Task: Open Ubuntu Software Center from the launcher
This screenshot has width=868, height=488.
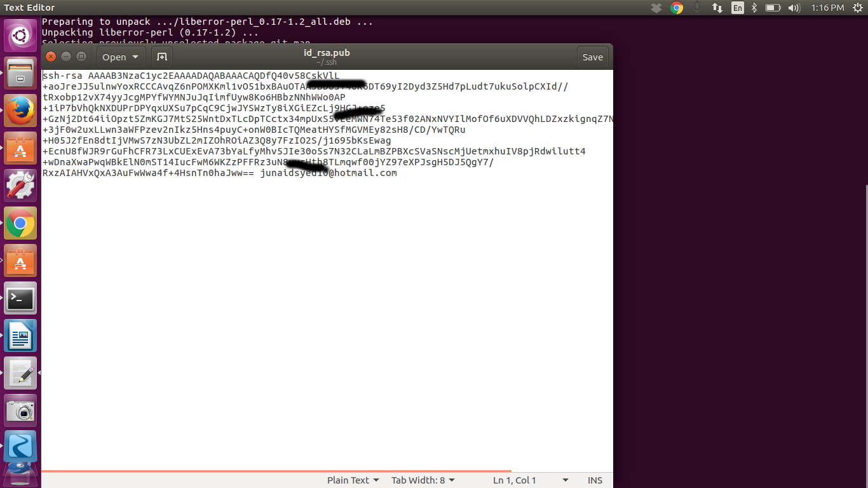Action: click(x=20, y=147)
